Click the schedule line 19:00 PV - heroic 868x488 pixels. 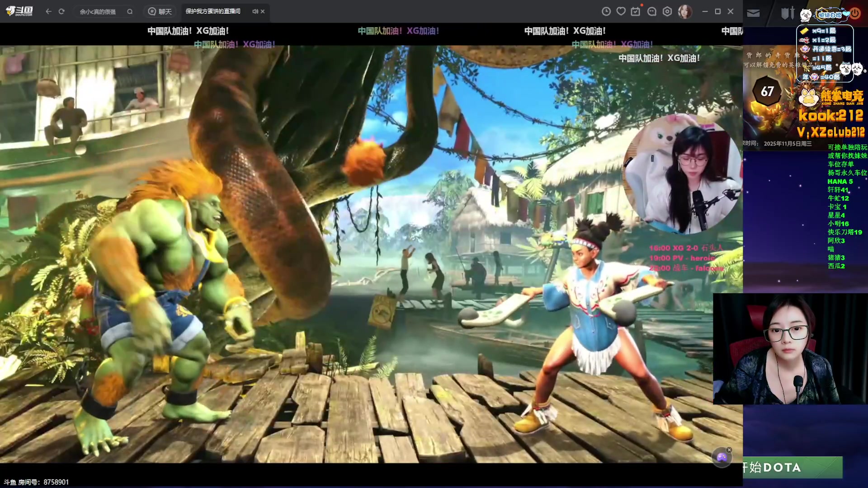point(681,258)
